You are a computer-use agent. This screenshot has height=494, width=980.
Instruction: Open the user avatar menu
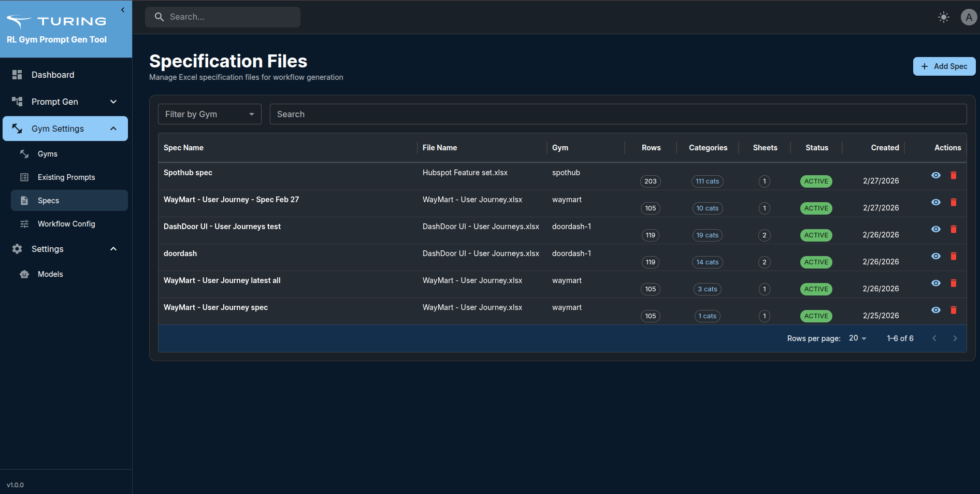click(x=968, y=17)
